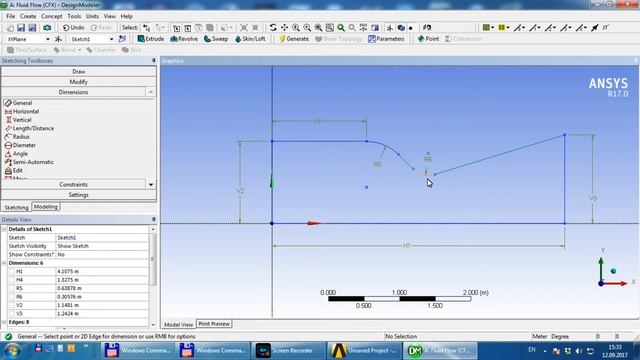Viewport: 640px width, 360px height.
Task: Open the File menu
Action: click(x=11, y=16)
